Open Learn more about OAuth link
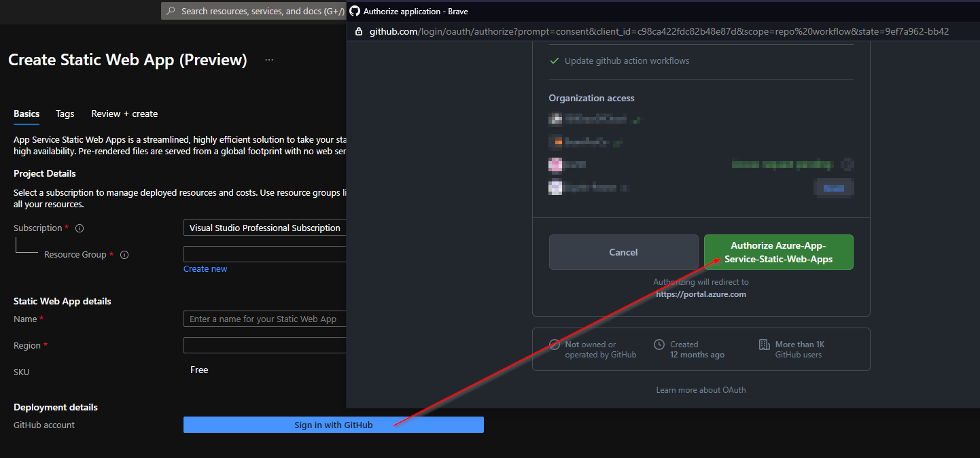Image resolution: width=980 pixels, height=458 pixels. 701,390
